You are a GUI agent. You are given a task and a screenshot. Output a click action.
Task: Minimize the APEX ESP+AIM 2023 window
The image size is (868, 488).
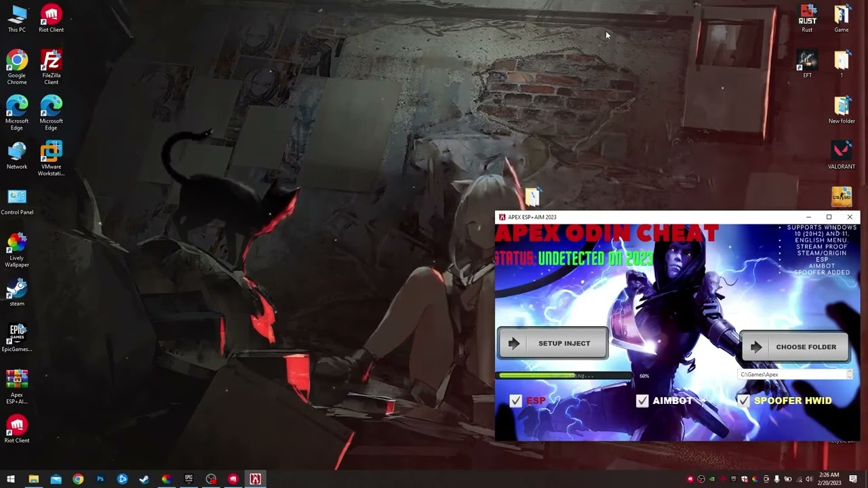[x=808, y=217]
